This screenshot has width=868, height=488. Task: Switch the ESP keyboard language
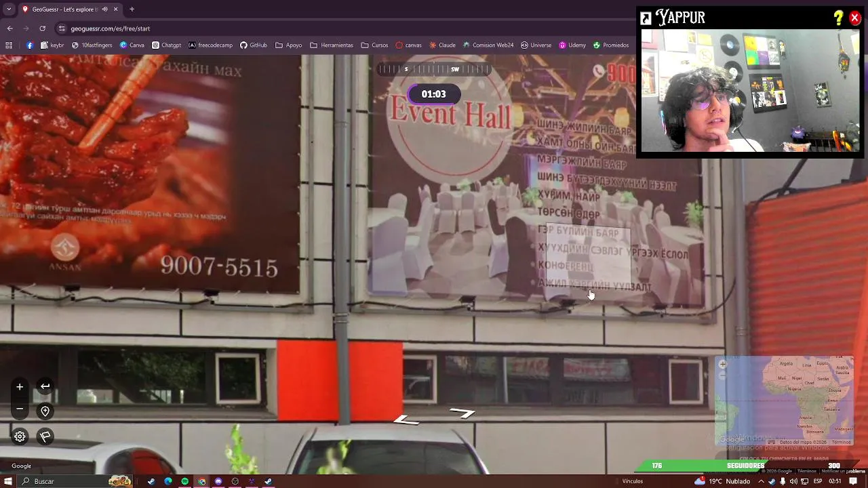coord(818,481)
